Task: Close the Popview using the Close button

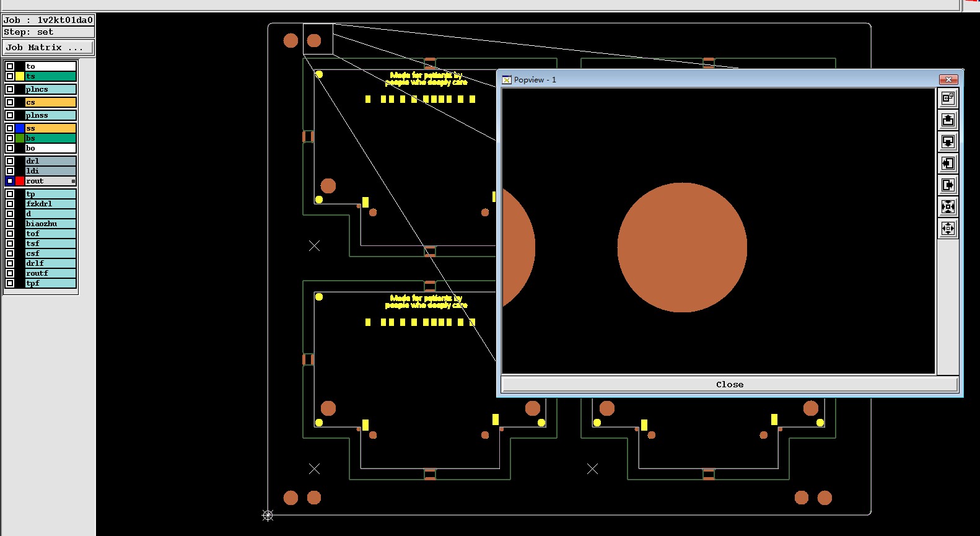Action: [730, 384]
